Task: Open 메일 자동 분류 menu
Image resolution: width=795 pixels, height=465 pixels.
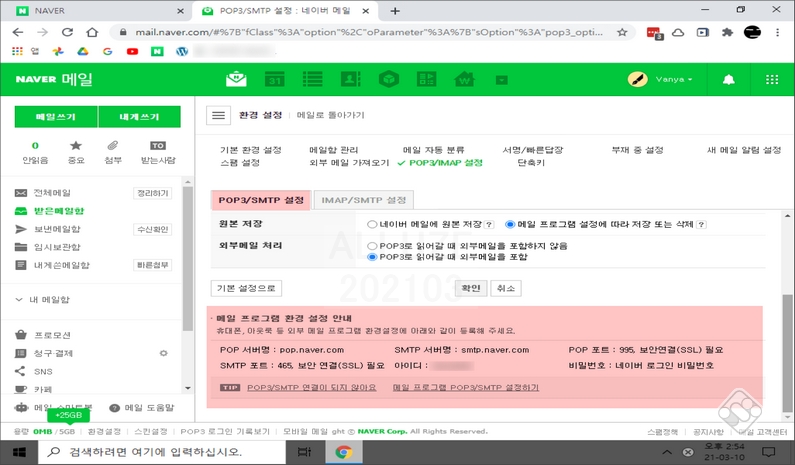Action: pos(433,150)
